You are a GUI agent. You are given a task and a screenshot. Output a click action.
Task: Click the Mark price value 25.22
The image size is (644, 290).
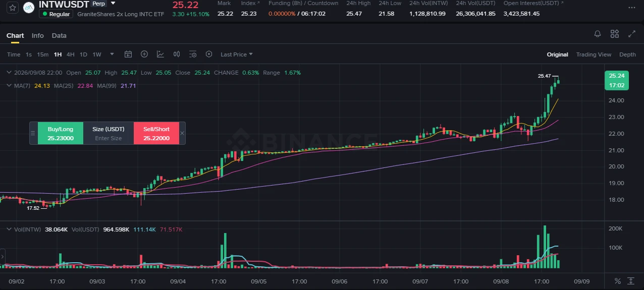225,14
